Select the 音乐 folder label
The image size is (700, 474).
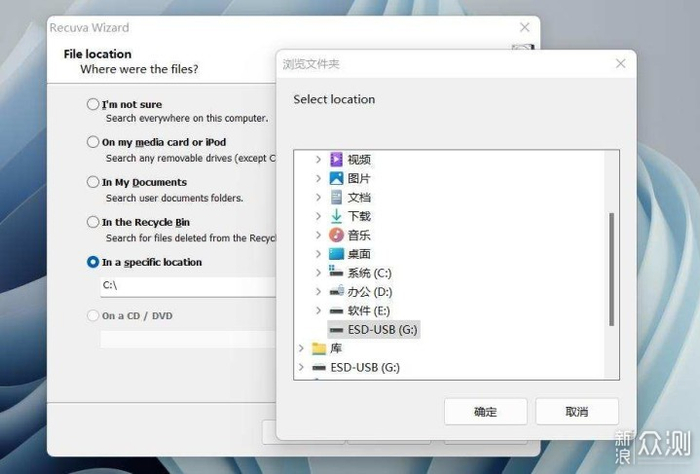[359, 235]
